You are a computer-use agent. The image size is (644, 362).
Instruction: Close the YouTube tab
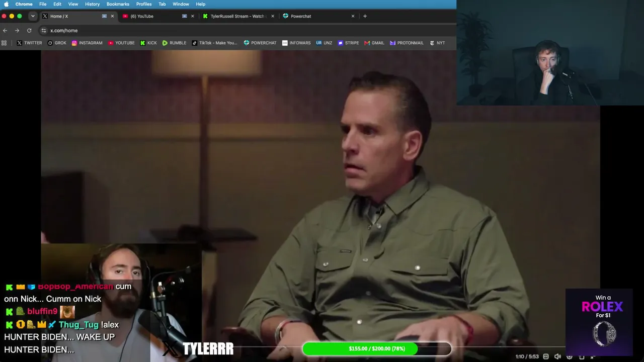(x=192, y=16)
